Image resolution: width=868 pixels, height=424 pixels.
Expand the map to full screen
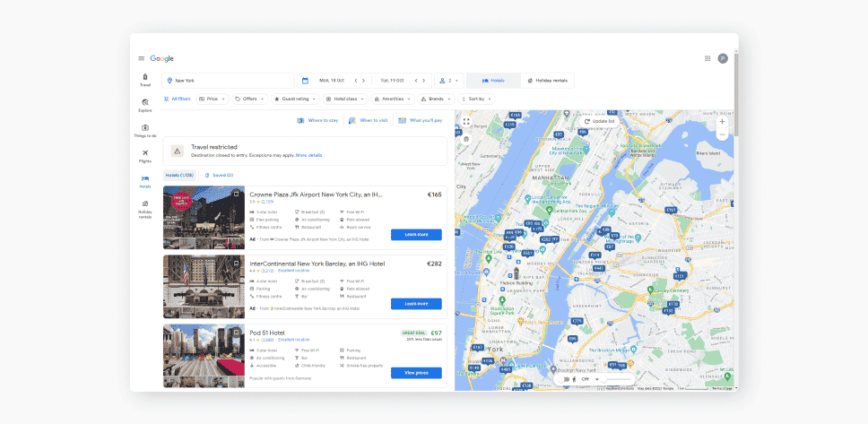(466, 122)
